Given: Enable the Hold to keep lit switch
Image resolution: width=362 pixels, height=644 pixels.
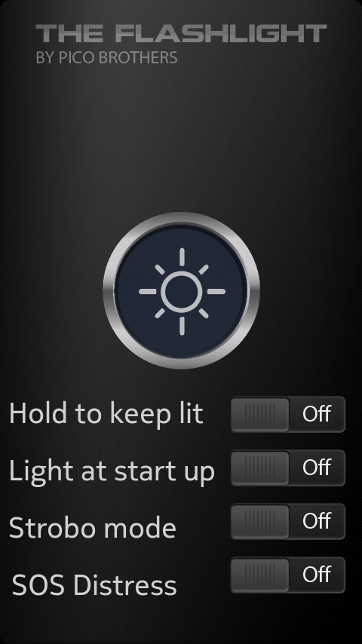Looking at the screenshot, I should click(287, 414).
